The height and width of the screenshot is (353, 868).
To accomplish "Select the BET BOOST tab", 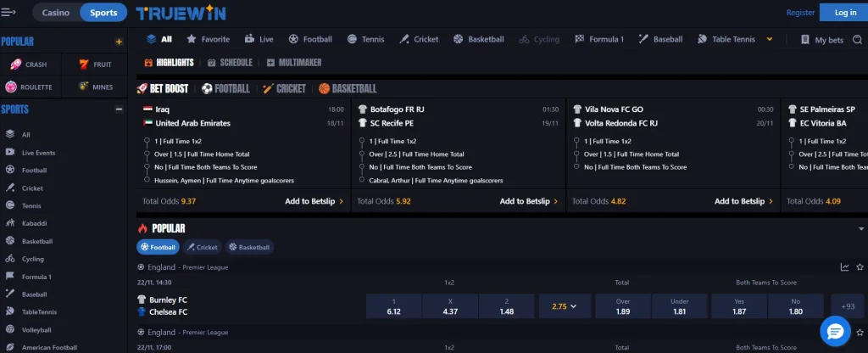I will (x=163, y=88).
